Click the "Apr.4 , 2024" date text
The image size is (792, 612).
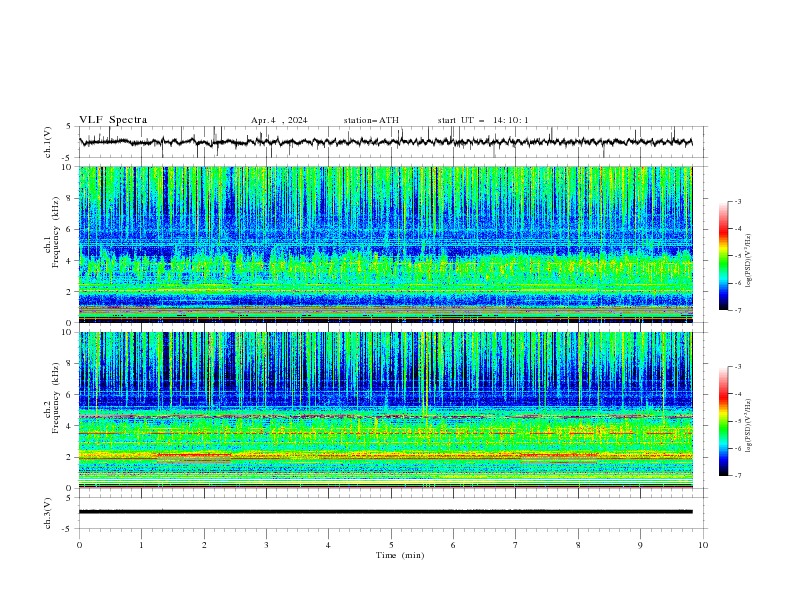pyautogui.click(x=279, y=120)
